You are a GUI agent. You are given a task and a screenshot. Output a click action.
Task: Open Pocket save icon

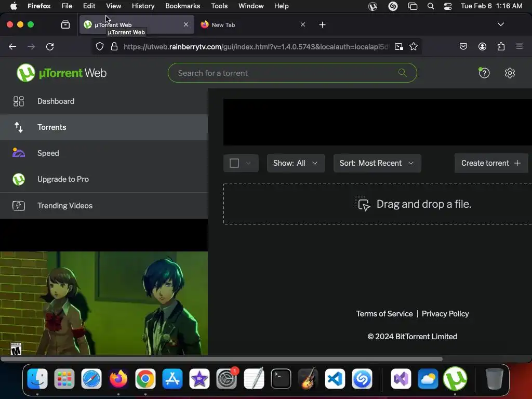pos(463,46)
